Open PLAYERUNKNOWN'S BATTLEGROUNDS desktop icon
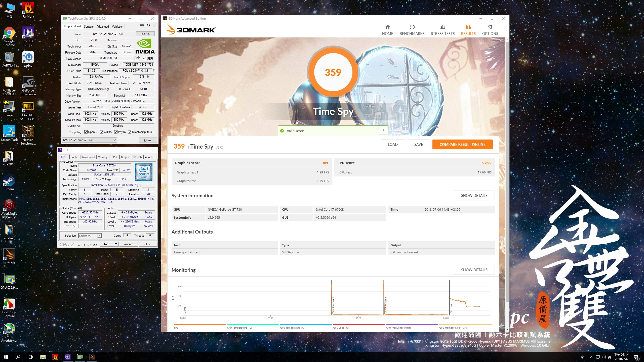Screen dimensions: 644x362 coord(28,111)
